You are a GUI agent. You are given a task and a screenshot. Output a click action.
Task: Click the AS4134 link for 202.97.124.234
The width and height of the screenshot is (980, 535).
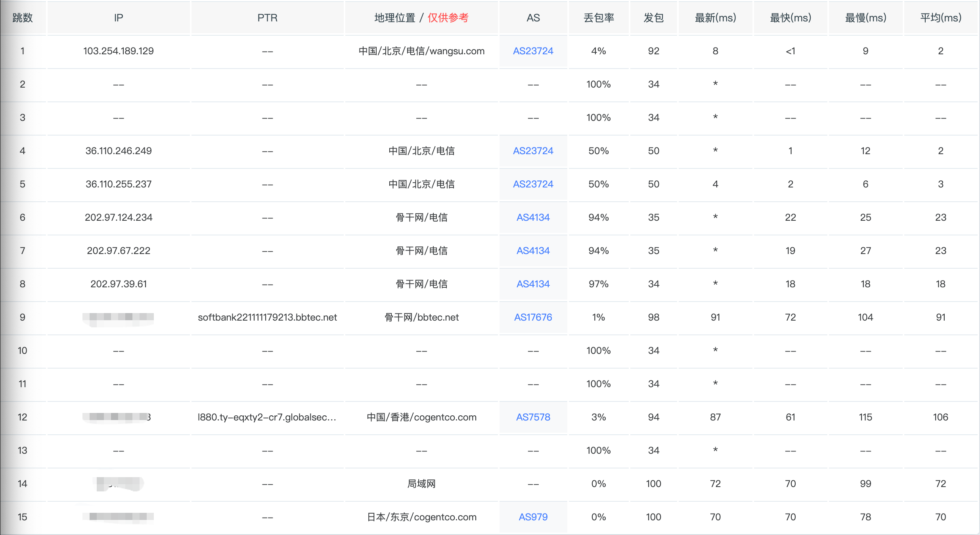click(533, 218)
